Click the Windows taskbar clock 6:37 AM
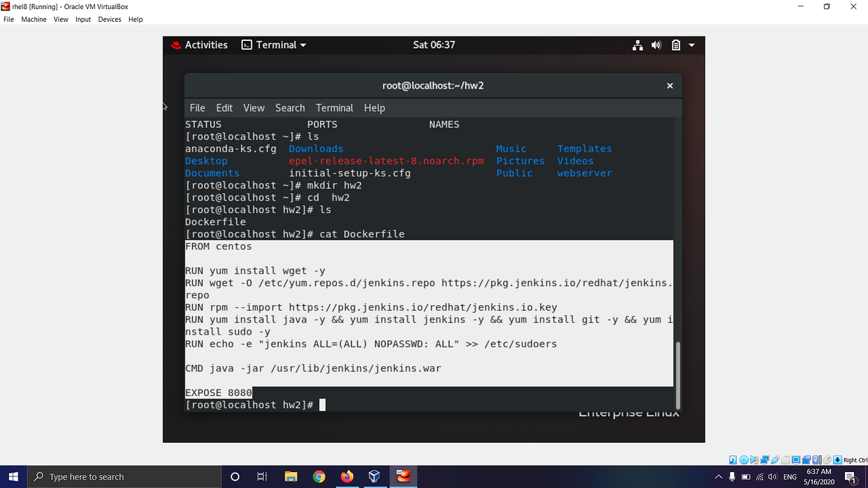Image resolution: width=868 pixels, height=488 pixels. click(818, 471)
